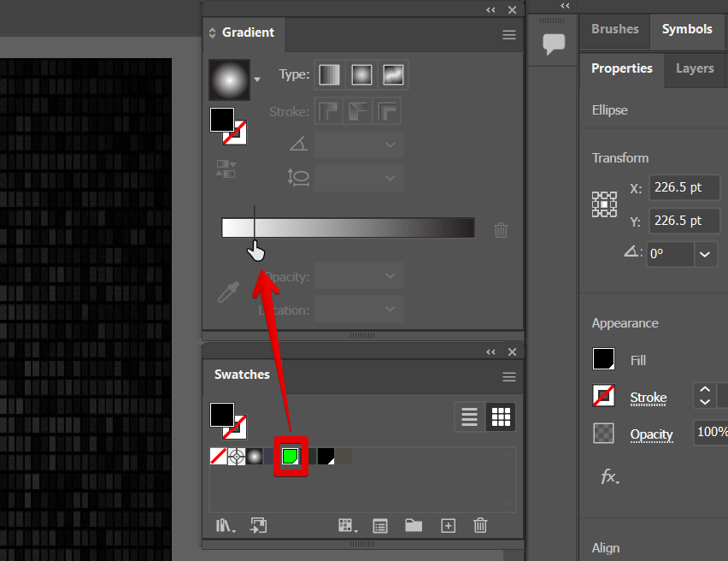Screen dimensions: 728x561
Task: Select the Swatches panel tab
Action: (x=242, y=375)
